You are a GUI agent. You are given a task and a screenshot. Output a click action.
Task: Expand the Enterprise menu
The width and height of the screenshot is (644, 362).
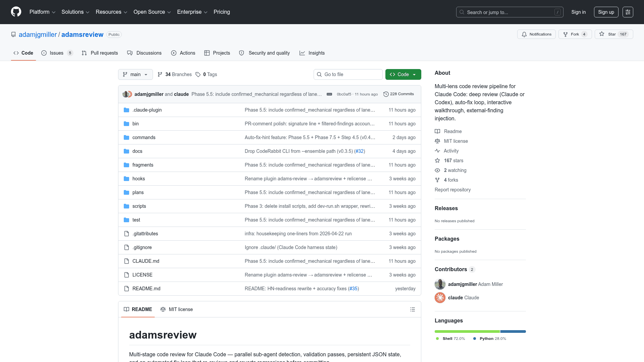(x=192, y=12)
